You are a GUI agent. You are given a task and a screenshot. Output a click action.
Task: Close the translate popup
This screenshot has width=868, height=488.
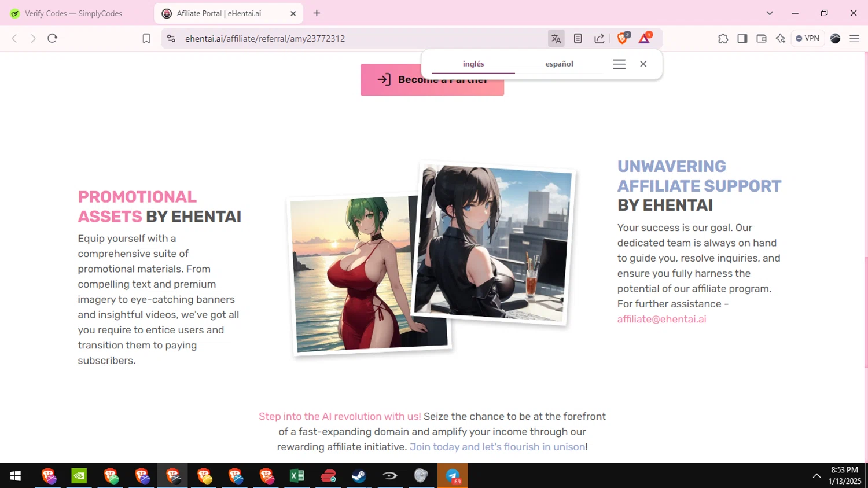(643, 64)
